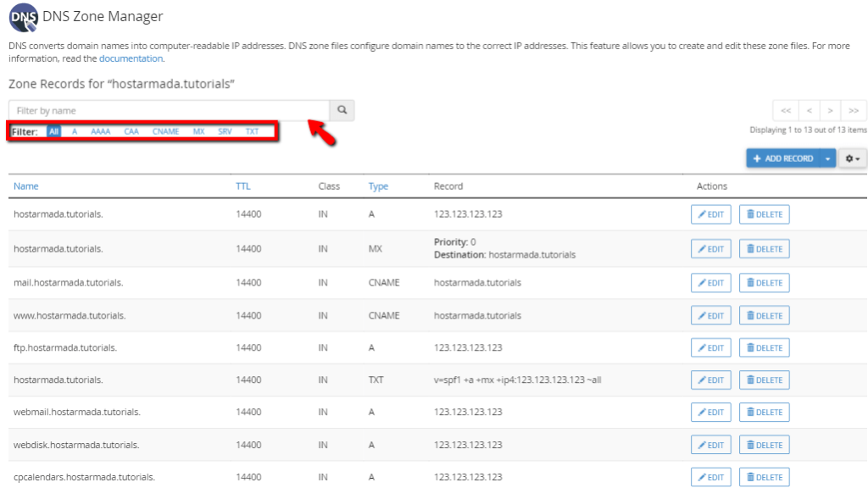Edit the mail.hostarmada.tutorials. CNAME record

point(711,283)
